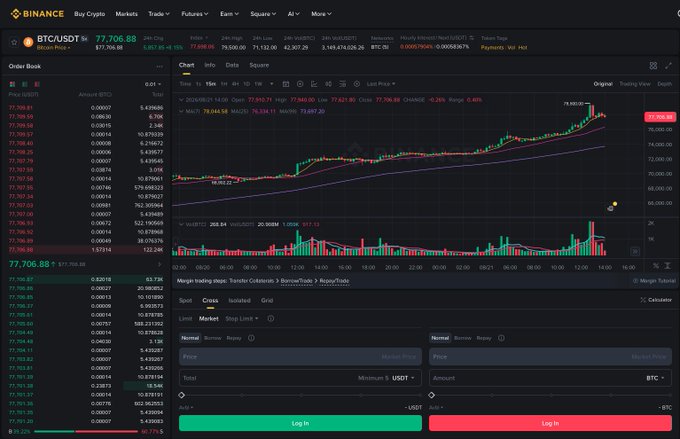Click the green Log In button
Viewport: 680px width, 439px height.
(300, 423)
